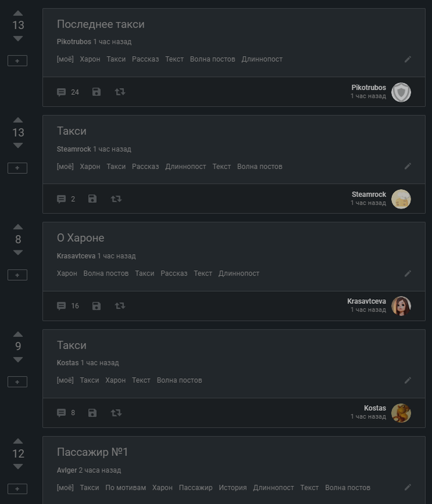This screenshot has height=504, width=432.
Task: Save the Kostas "Такси" post
Action: coord(93,413)
